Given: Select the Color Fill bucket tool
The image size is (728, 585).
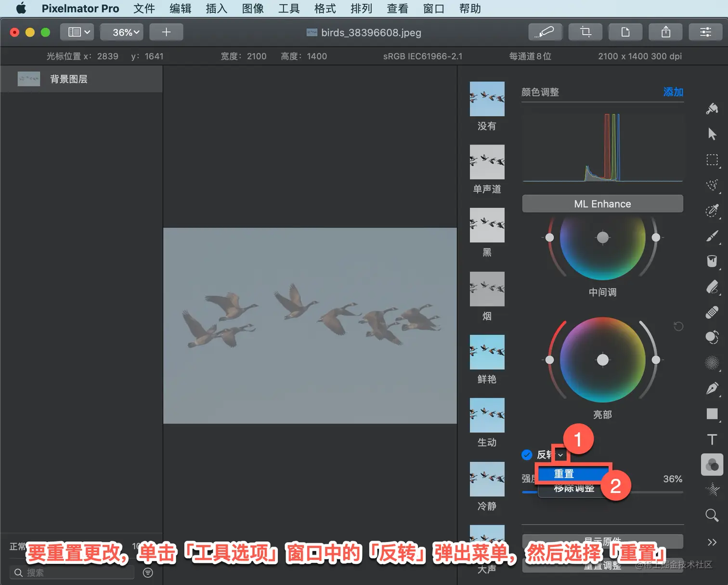Looking at the screenshot, I should tap(712, 261).
